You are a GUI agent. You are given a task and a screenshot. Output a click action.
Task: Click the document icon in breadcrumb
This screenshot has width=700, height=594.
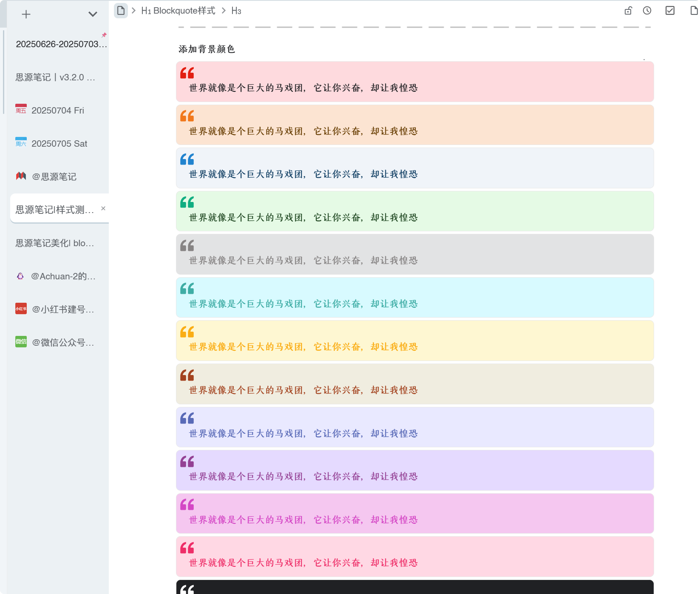coord(121,11)
